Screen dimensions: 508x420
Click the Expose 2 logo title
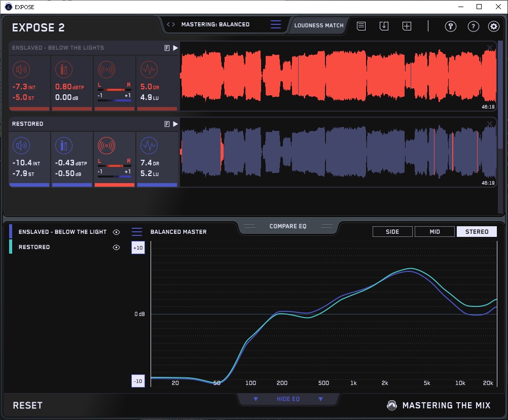click(x=38, y=27)
